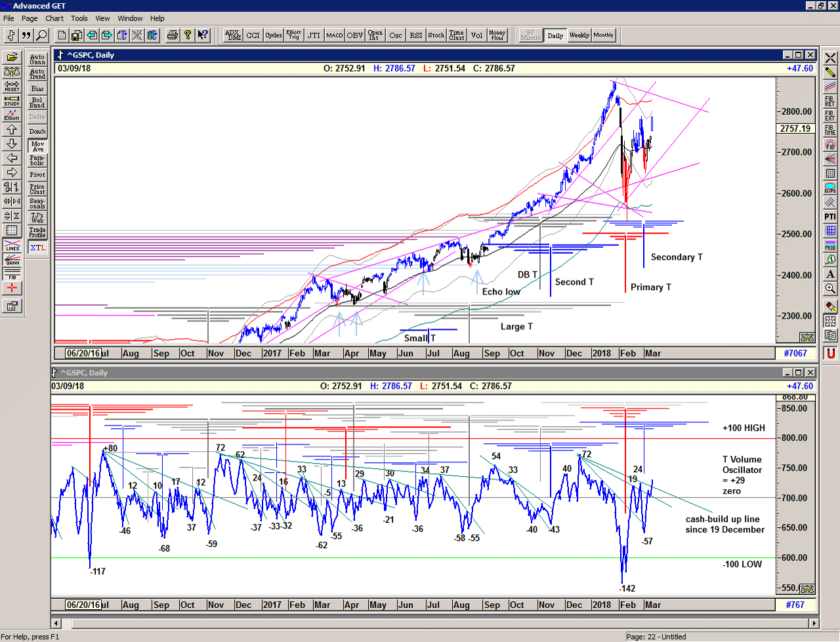Switch to Daily timeframe
The image size is (840, 642).
click(555, 35)
